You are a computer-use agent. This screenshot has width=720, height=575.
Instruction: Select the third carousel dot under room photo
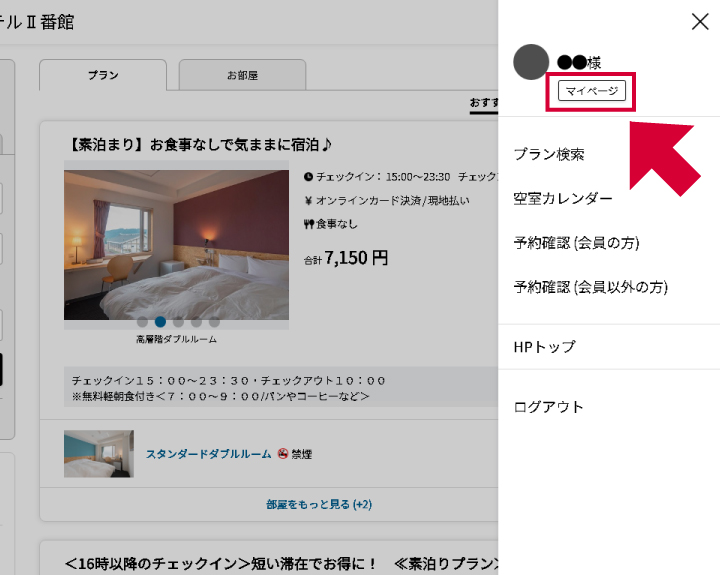[178, 322]
